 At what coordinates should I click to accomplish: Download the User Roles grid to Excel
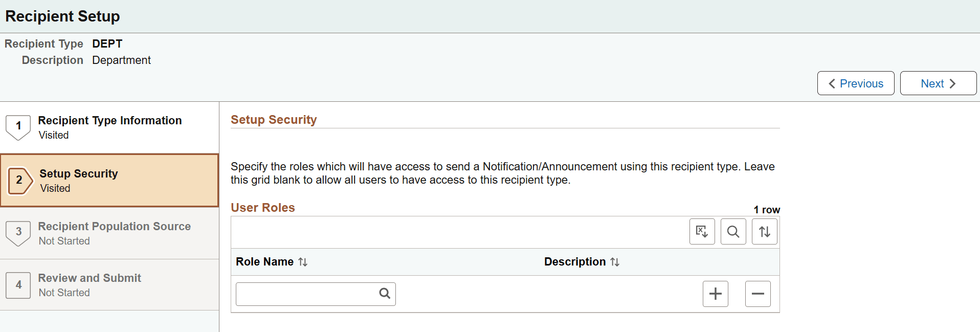tap(702, 231)
